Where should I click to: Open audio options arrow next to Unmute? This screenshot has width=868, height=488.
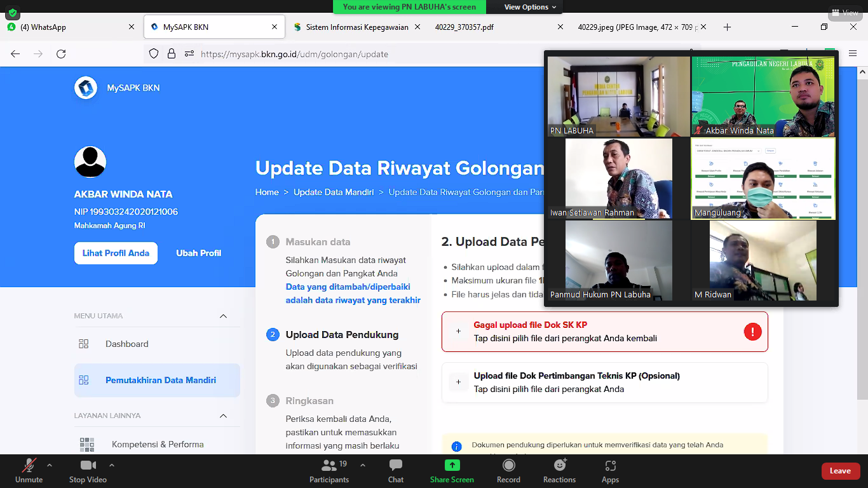click(50, 464)
